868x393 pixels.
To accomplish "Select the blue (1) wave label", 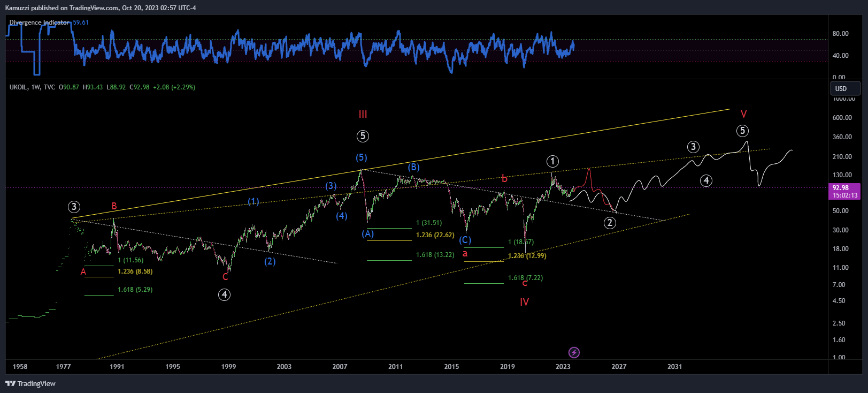I will (254, 201).
